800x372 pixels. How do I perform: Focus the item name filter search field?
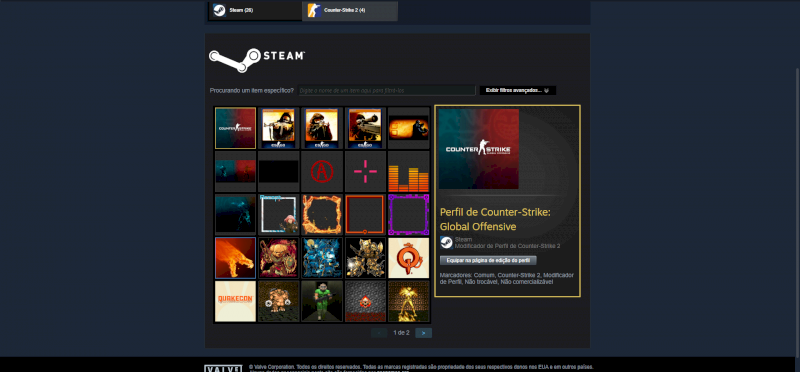coord(387,90)
